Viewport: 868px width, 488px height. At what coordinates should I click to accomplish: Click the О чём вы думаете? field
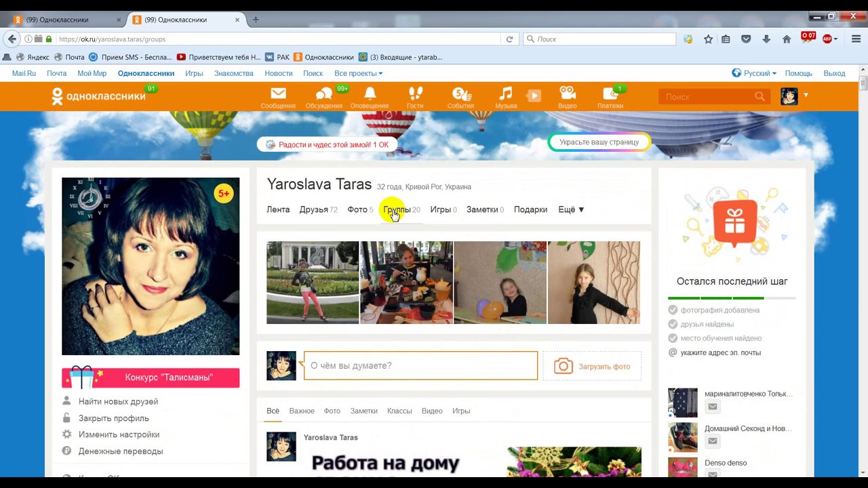click(x=420, y=365)
